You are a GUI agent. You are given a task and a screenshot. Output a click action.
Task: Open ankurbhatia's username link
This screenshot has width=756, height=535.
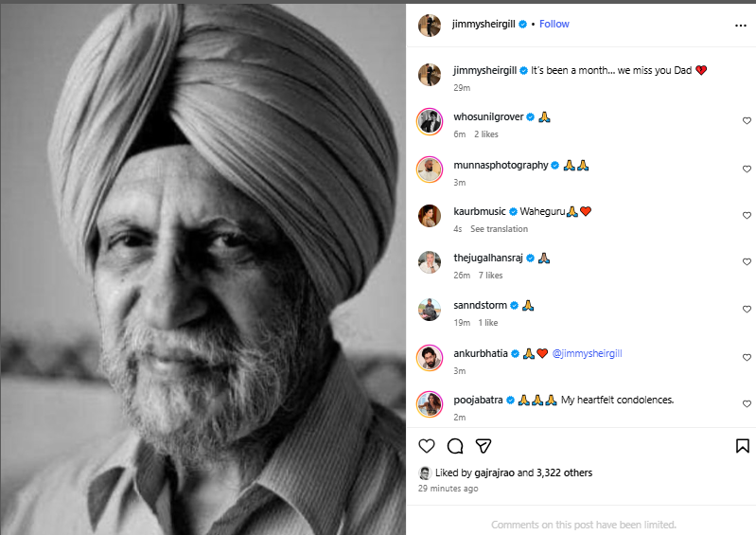click(481, 353)
